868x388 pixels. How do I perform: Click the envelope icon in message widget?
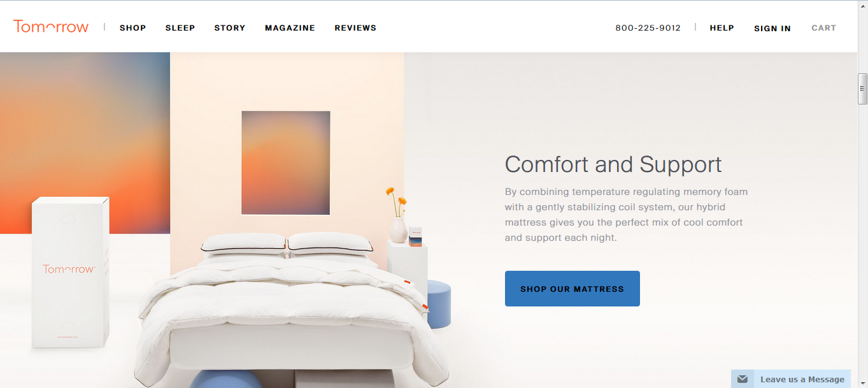click(x=742, y=379)
